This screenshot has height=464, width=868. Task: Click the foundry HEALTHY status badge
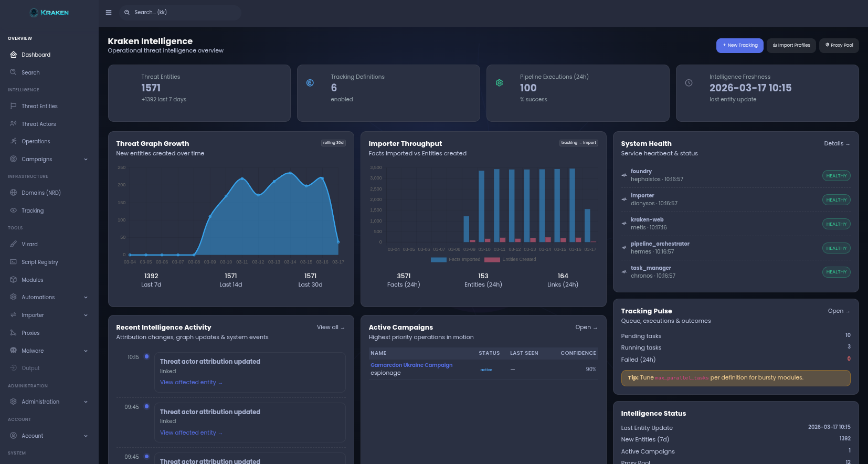836,176
